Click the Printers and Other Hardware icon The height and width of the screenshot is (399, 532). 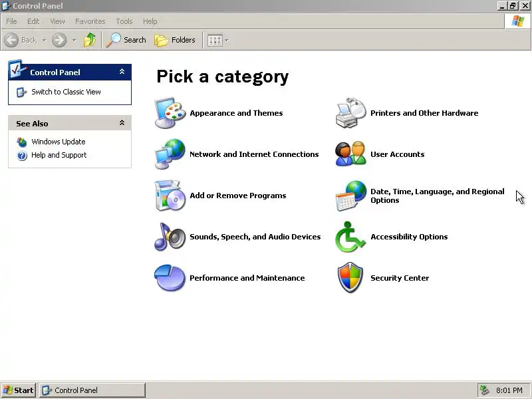click(351, 113)
